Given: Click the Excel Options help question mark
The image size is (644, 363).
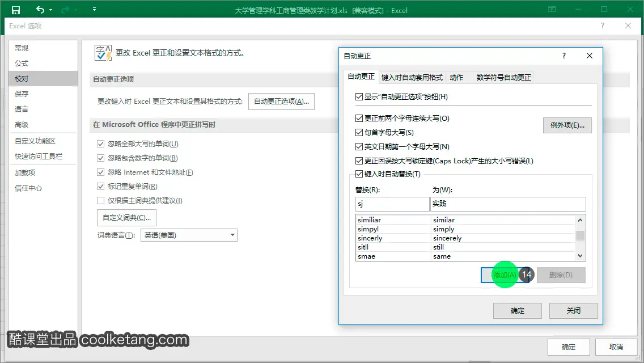Looking at the screenshot, I should coord(603,26).
